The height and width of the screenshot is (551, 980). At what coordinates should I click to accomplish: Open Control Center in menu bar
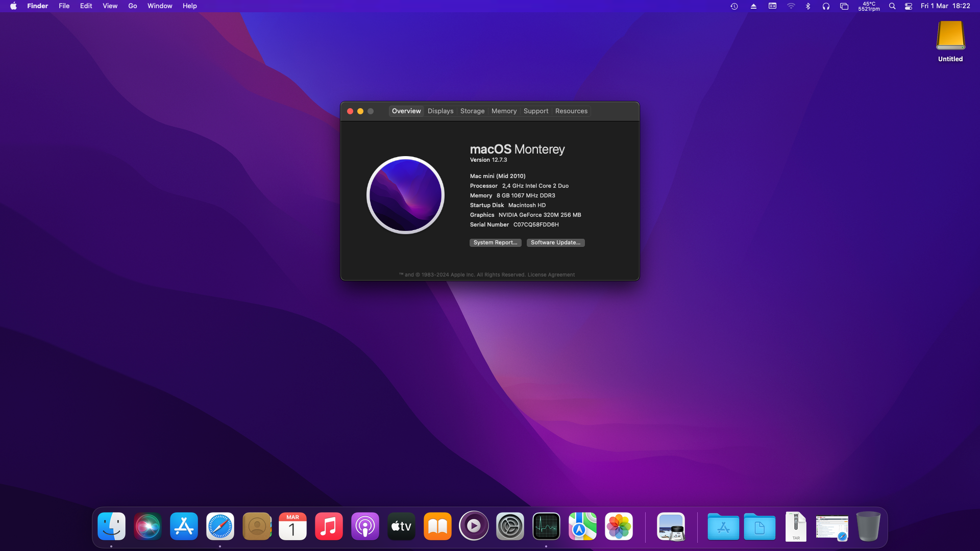click(x=909, y=6)
